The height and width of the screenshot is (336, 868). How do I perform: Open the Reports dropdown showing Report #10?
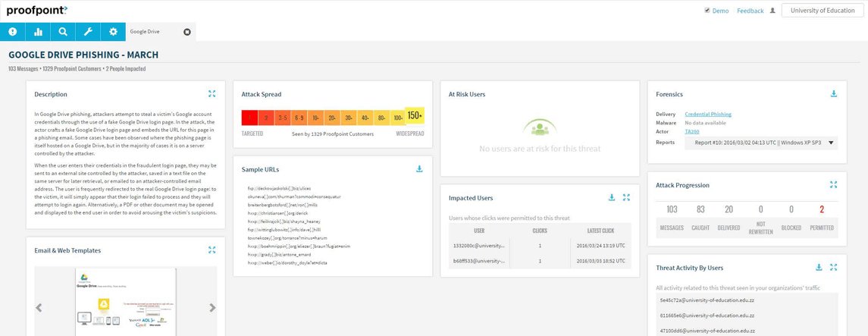761,143
